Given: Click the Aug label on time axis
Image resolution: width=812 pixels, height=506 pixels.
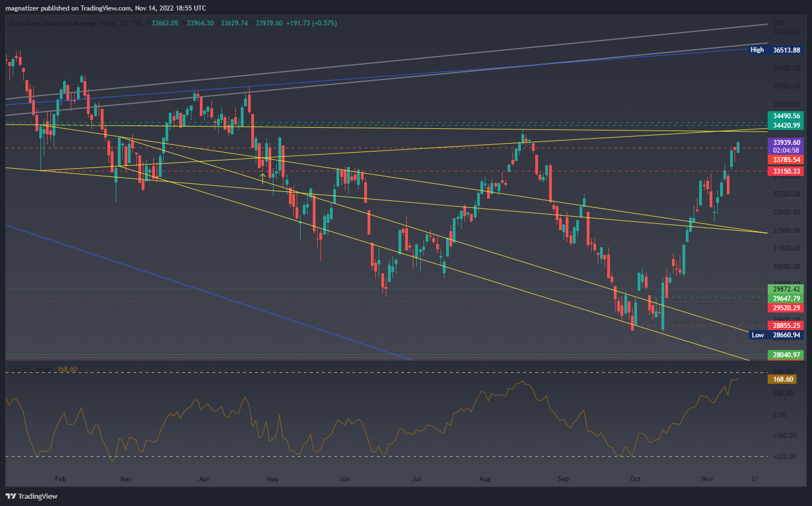Looking at the screenshot, I should 485,479.
